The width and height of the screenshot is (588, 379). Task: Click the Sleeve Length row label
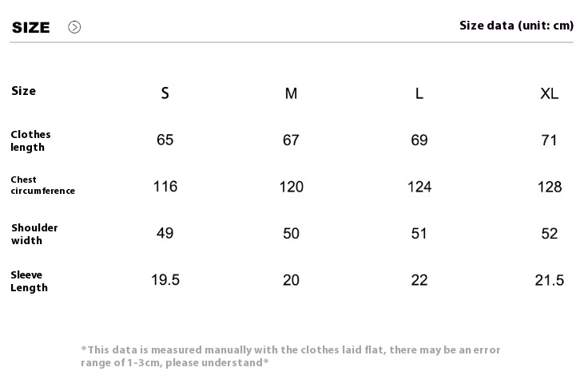pos(30,281)
